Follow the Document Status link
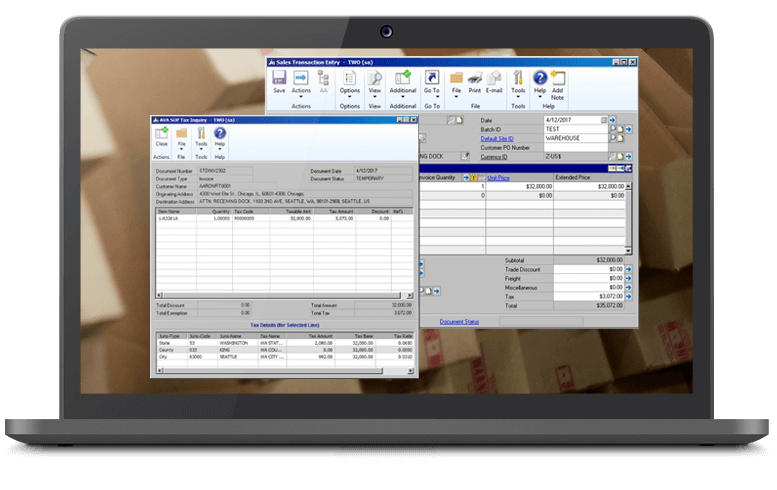The width and height of the screenshot is (777, 490). coord(459,322)
